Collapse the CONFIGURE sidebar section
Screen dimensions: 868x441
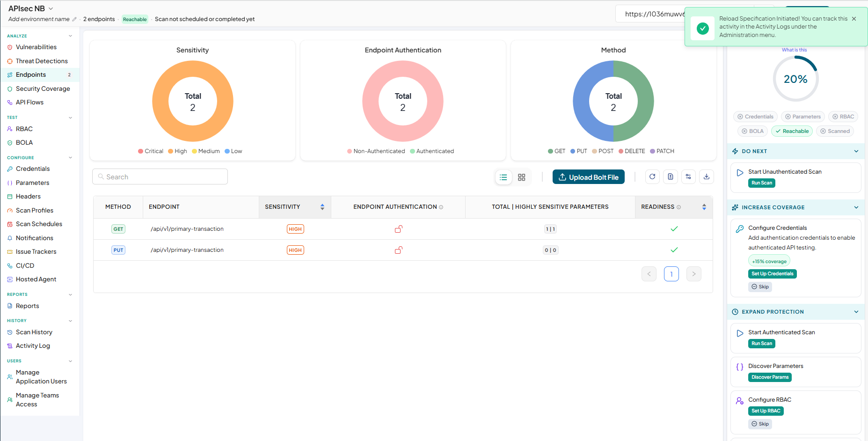71,158
